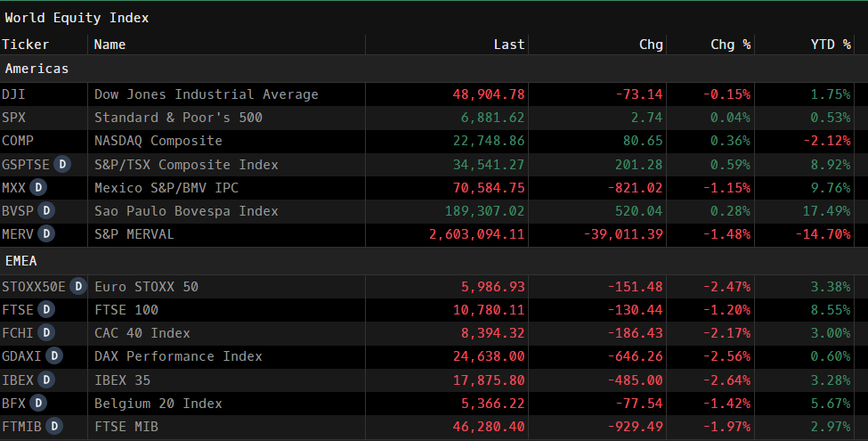The image size is (868, 441).
Task: Select the GSPTSE ticker text
Action: [26, 165]
